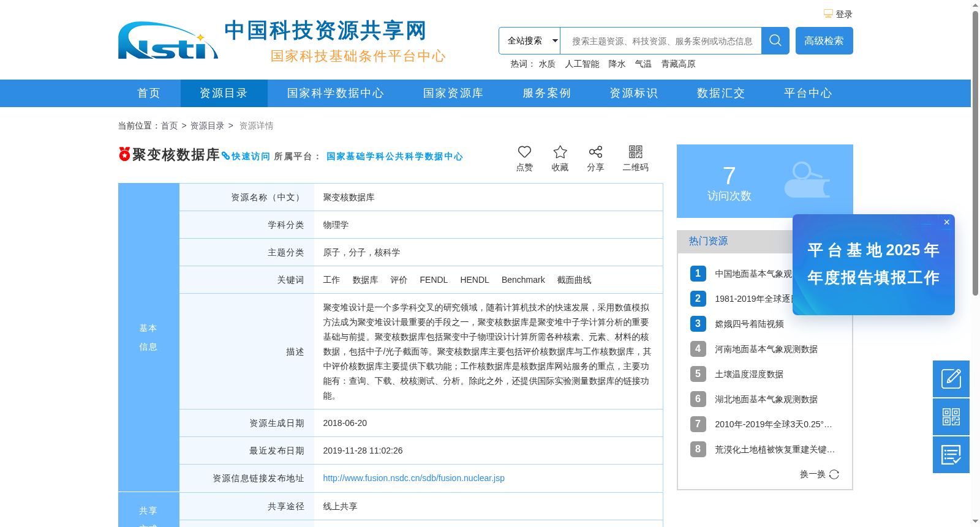
Task: Click the 热门资源 panel heading
Action: coord(708,241)
